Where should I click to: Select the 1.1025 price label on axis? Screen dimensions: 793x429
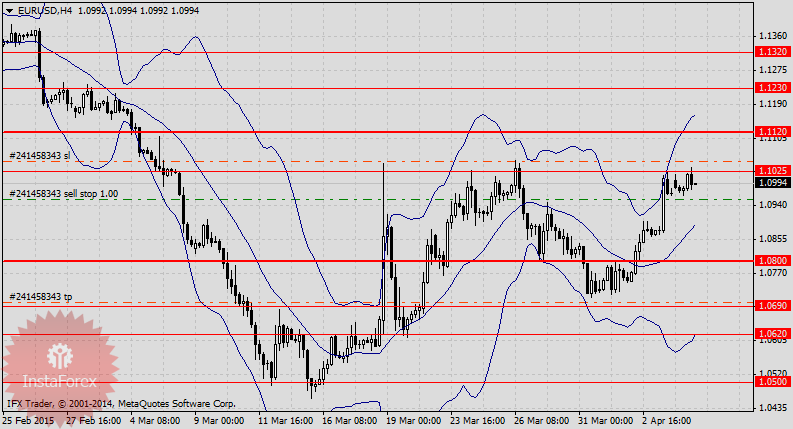pos(771,171)
